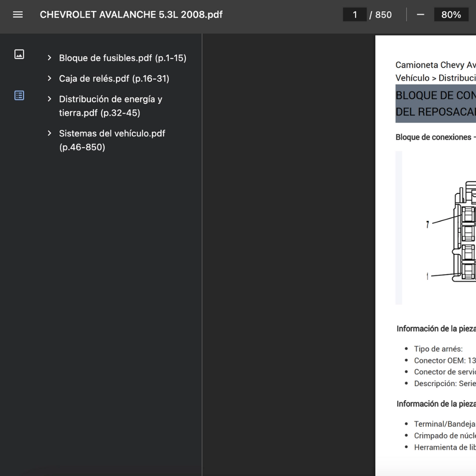Switch sidebar to page thumbnails view
The width and height of the screenshot is (476, 476).
pos(19,54)
